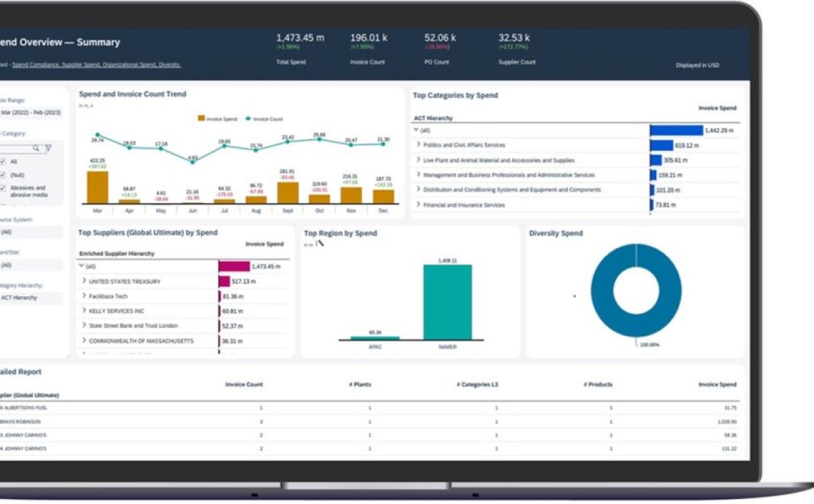Click the NAMER bar in region chart
This screenshot has width=814, height=504.
[447, 302]
